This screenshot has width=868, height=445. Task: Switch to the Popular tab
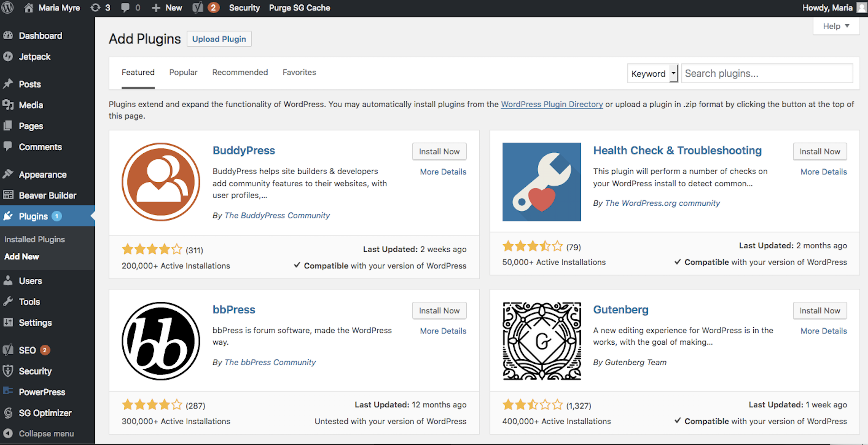pyautogui.click(x=183, y=72)
